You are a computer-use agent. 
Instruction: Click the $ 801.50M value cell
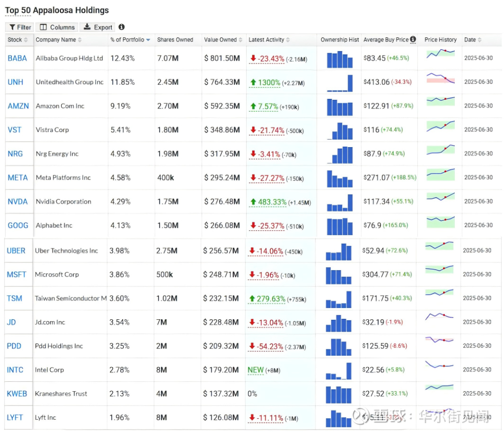(x=222, y=58)
